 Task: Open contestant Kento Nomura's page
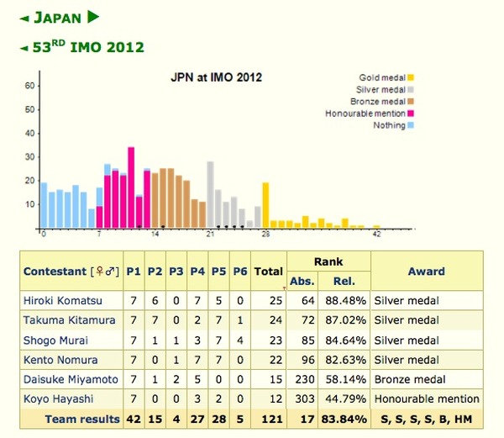[60, 360]
